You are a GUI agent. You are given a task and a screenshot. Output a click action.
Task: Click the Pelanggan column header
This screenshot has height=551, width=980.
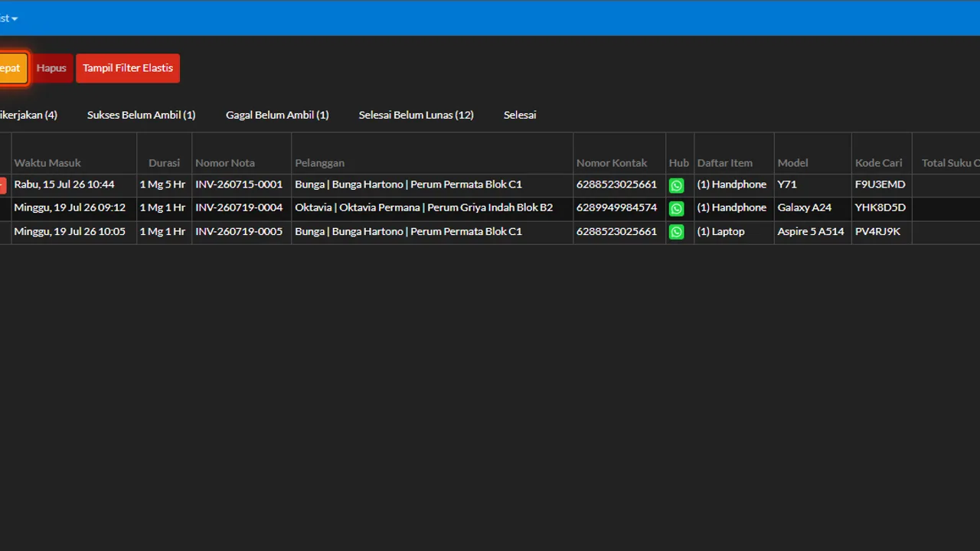click(320, 162)
